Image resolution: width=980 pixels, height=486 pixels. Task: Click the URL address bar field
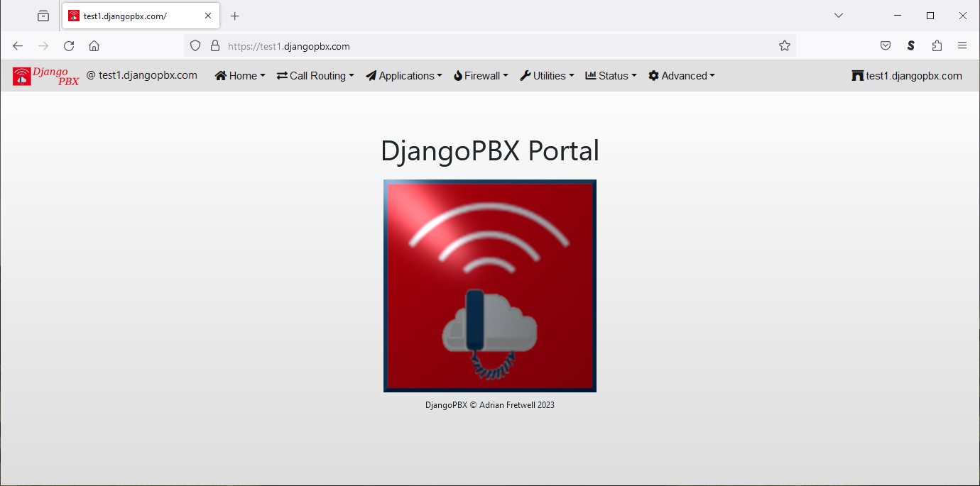[497, 46]
